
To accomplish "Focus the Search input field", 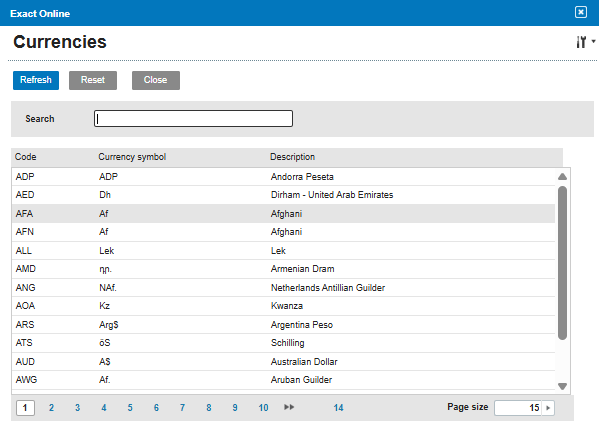I will pos(193,118).
